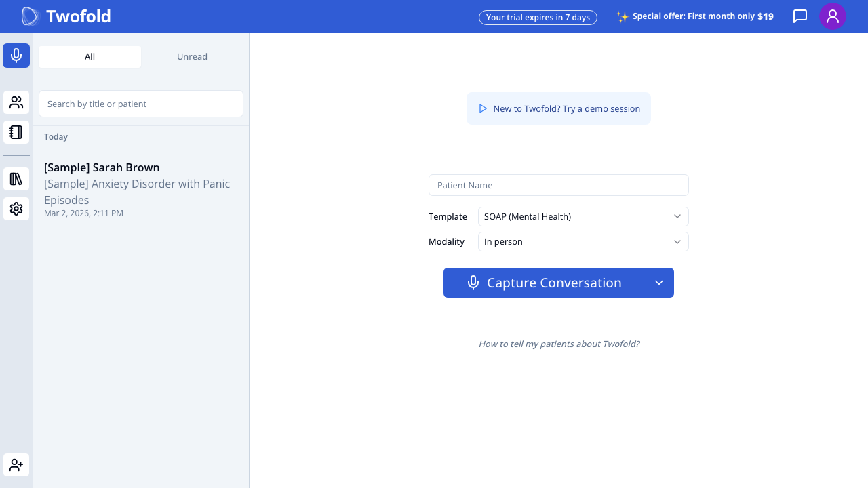Open 'How to tell my patients about Twofold?' link
The image size is (868, 488).
559,344
